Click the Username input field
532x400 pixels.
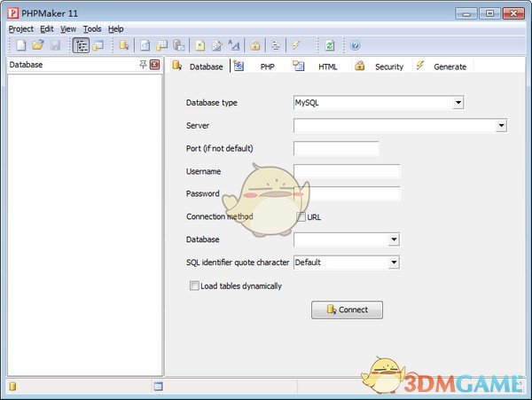pos(346,171)
